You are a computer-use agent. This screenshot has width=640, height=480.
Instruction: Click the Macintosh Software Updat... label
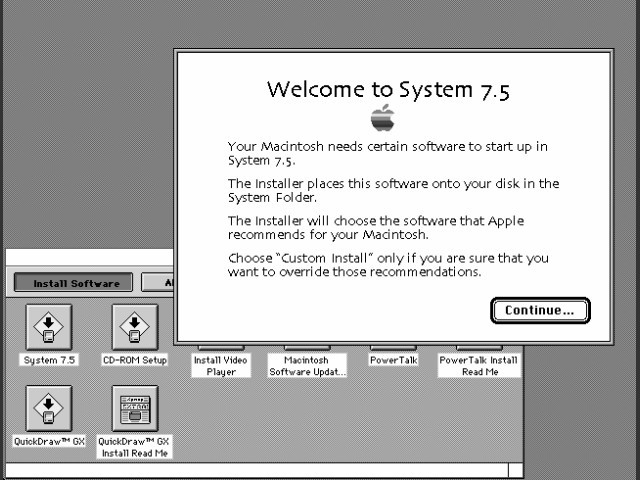(x=307, y=366)
